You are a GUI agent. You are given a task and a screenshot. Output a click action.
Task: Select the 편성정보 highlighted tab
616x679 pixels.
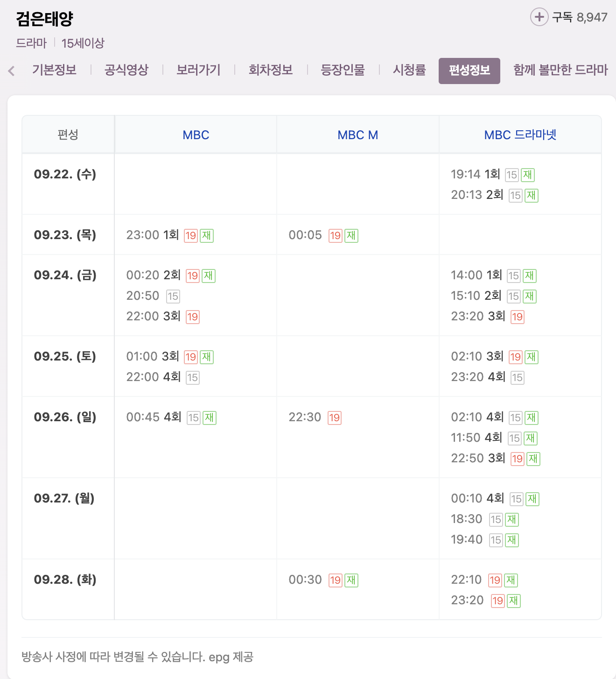click(469, 70)
